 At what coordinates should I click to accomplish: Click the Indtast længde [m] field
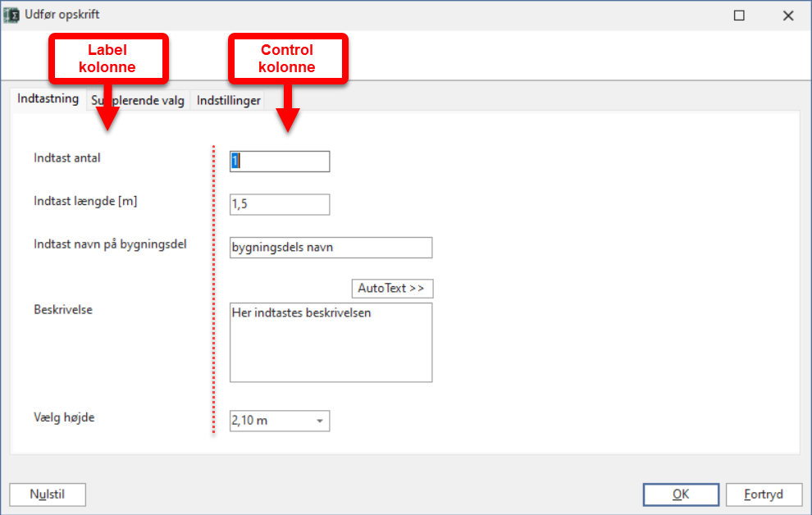[x=280, y=204]
